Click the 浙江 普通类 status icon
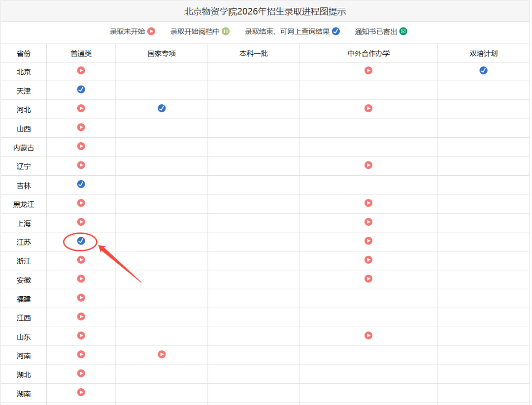This screenshot has width=532, height=405. (81, 260)
